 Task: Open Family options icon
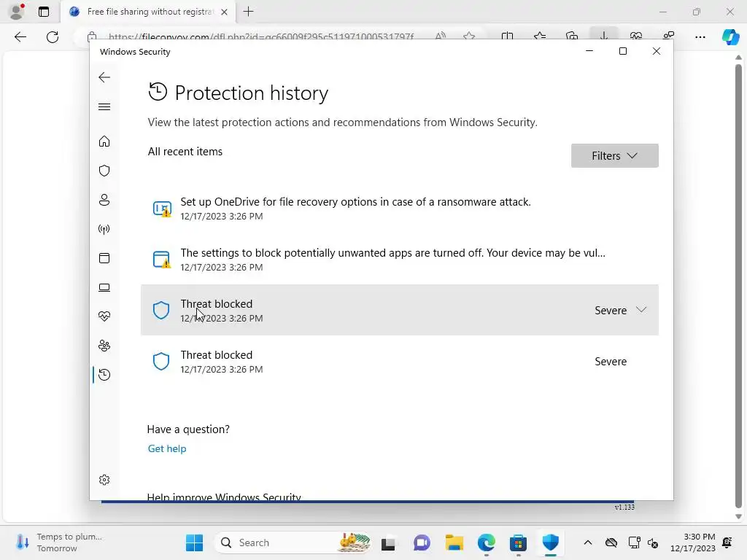click(x=104, y=346)
